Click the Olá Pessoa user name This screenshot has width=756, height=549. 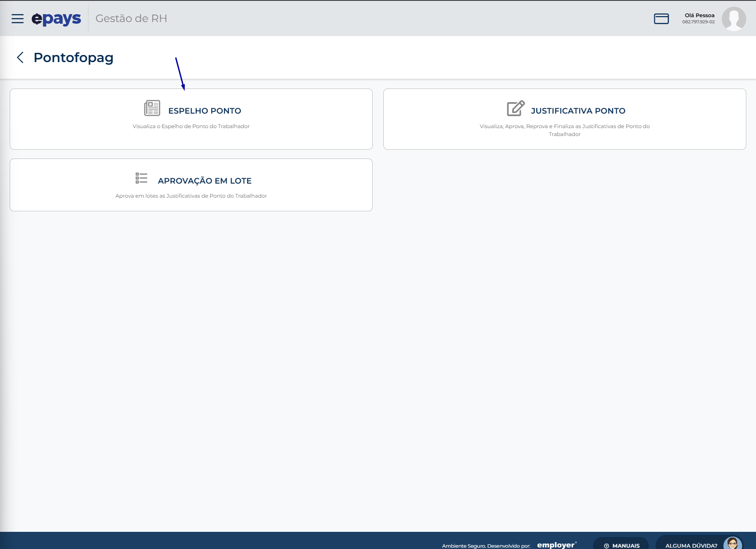(x=700, y=15)
